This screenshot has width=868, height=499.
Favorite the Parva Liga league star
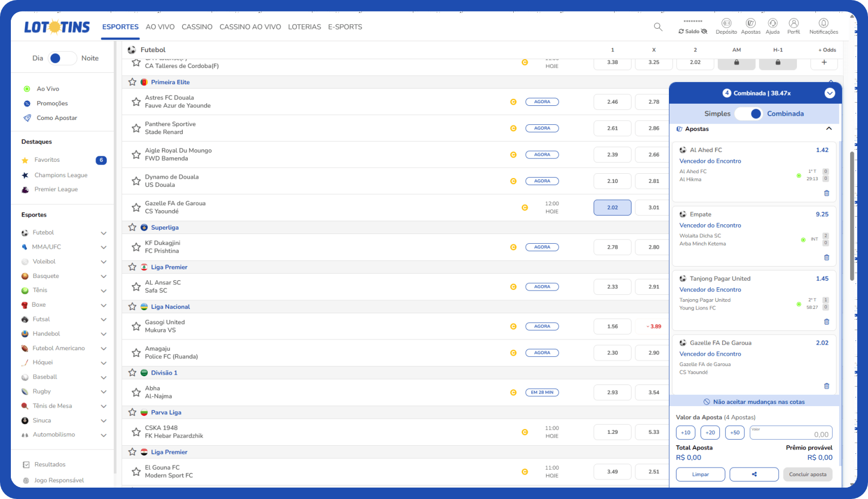click(132, 412)
